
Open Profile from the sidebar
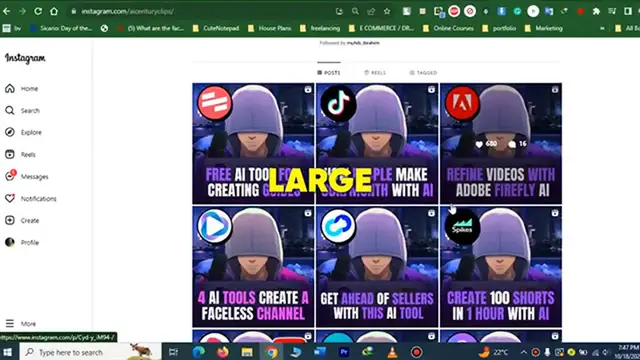tap(22, 242)
